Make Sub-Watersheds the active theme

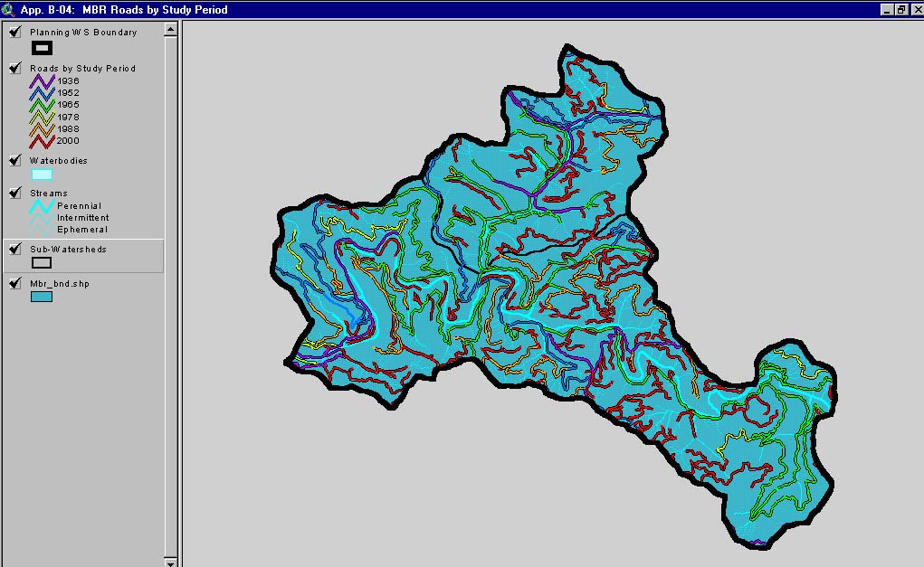point(69,249)
